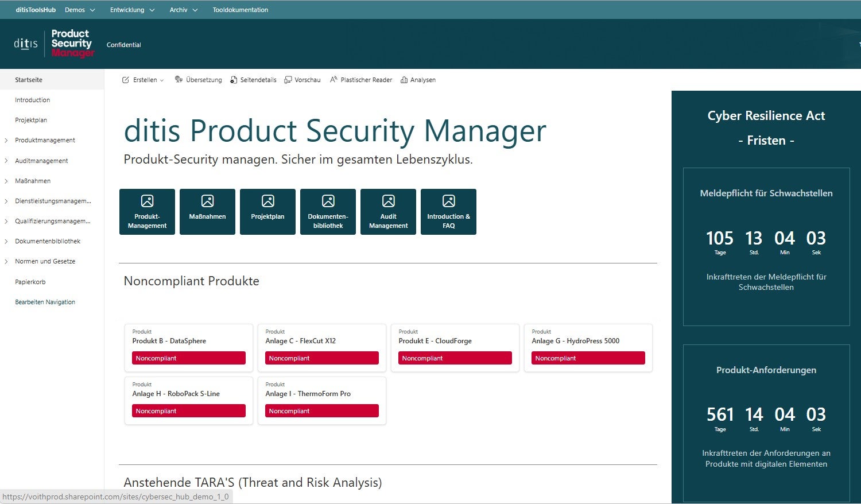Click the Anstehende TARA'S section heading

click(x=253, y=483)
